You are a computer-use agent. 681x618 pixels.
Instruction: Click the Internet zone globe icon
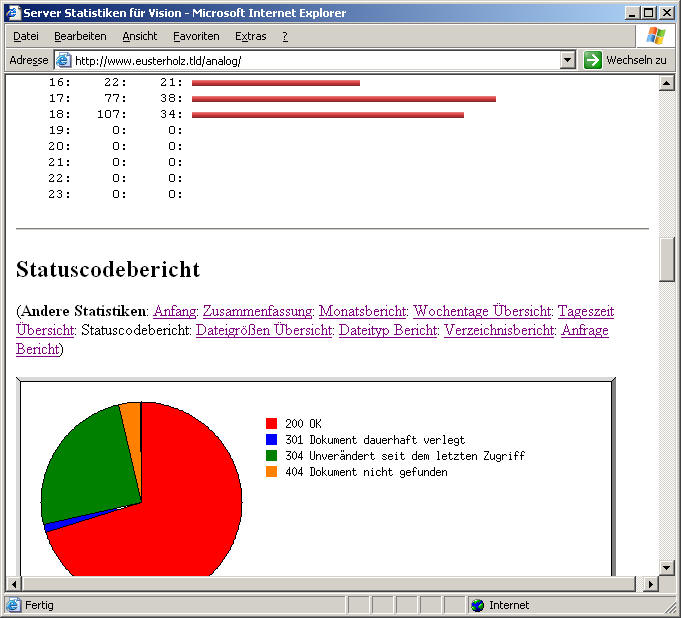click(477, 605)
